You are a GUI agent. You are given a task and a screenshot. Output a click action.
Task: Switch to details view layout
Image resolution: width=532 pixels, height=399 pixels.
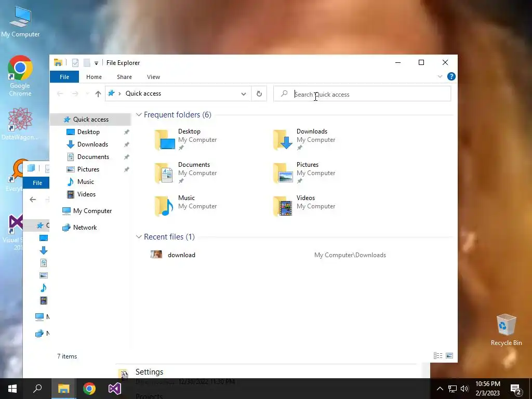(438, 355)
